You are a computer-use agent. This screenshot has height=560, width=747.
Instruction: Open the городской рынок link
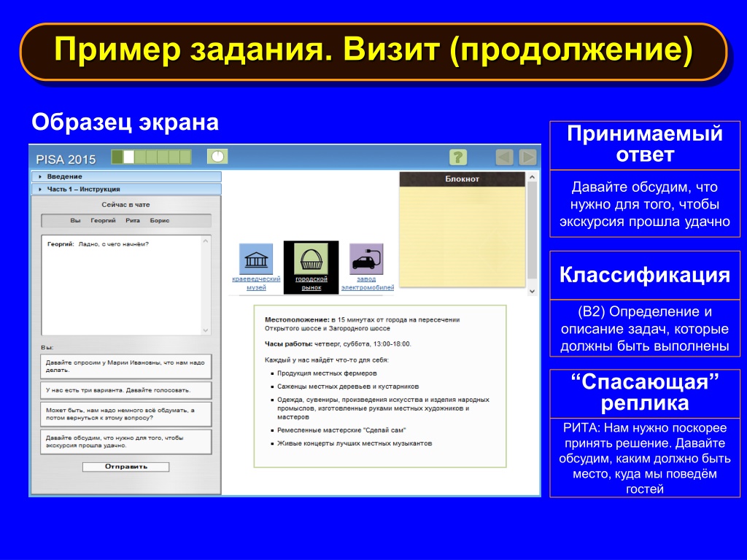[x=311, y=284]
